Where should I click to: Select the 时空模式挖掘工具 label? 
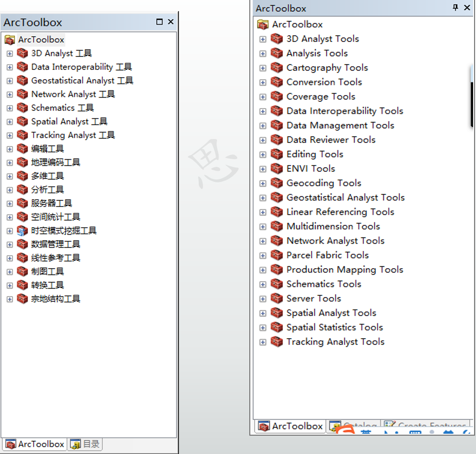point(64,231)
